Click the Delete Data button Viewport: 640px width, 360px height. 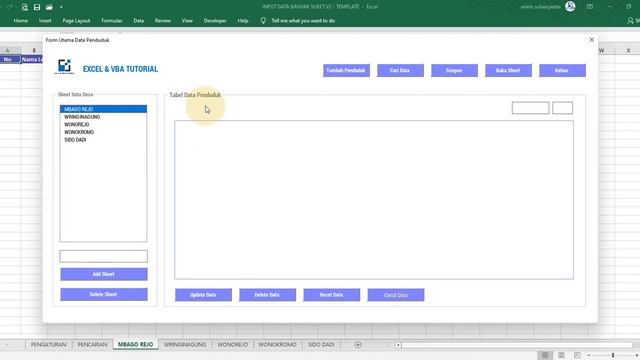click(267, 295)
